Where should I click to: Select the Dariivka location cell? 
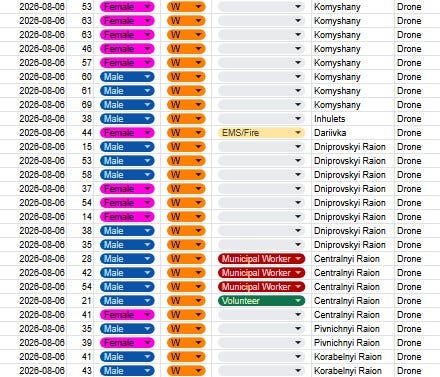353,133
